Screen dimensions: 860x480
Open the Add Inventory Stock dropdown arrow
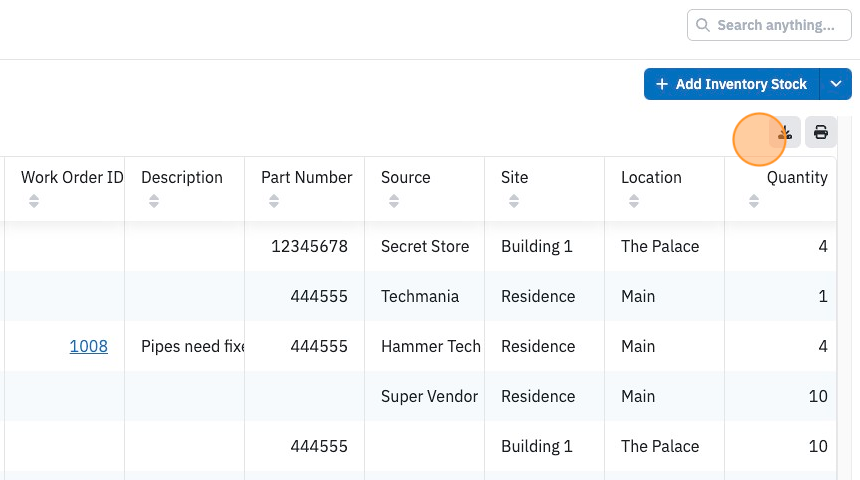point(835,84)
